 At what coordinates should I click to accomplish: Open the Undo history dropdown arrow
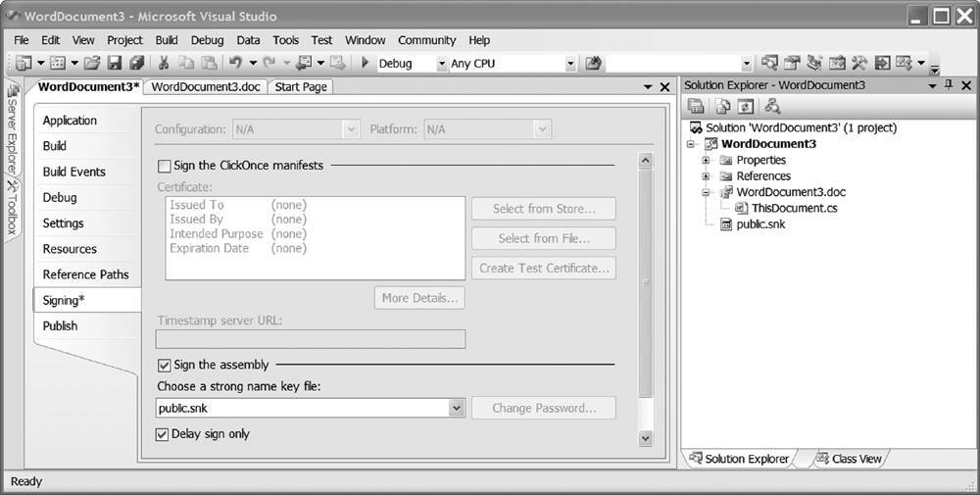click(x=253, y=63)
